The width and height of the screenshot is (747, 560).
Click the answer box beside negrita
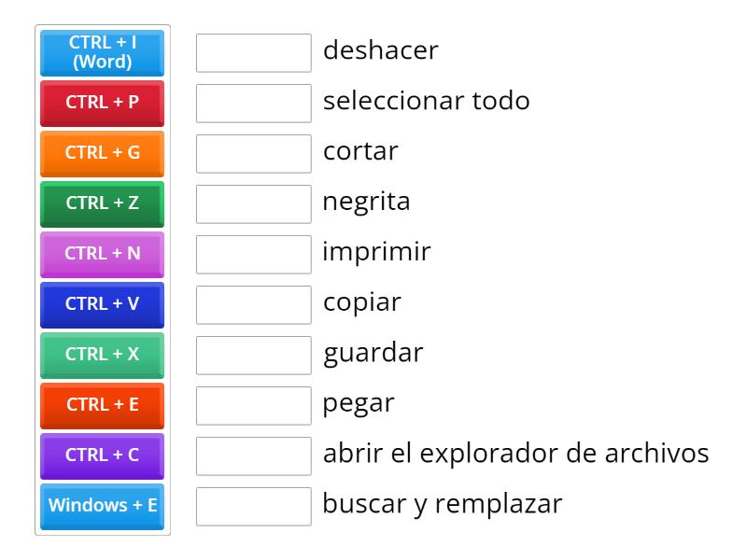tap(253, 204)
